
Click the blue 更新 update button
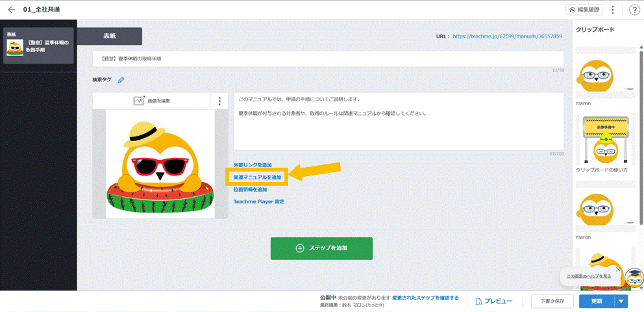597,302
